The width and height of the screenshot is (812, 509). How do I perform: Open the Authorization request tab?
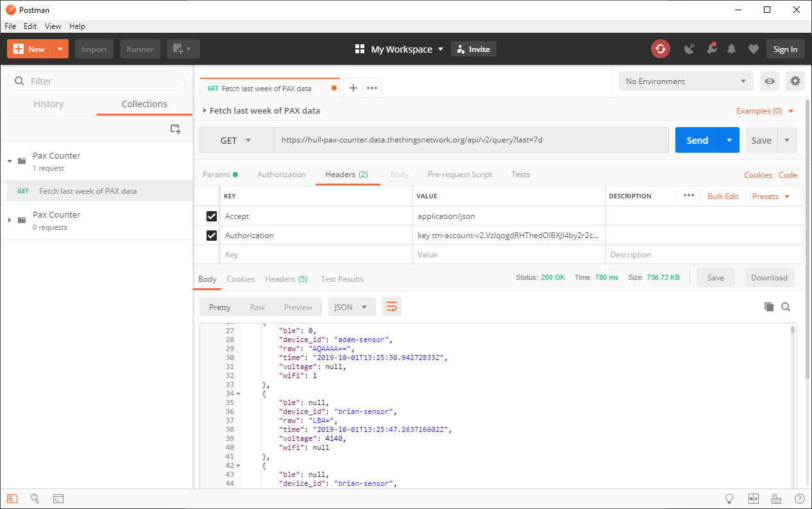click(x=282, y=175)
